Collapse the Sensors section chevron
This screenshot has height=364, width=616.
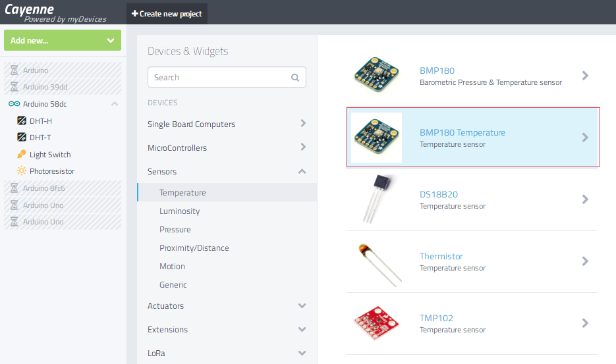coord(302,172)
